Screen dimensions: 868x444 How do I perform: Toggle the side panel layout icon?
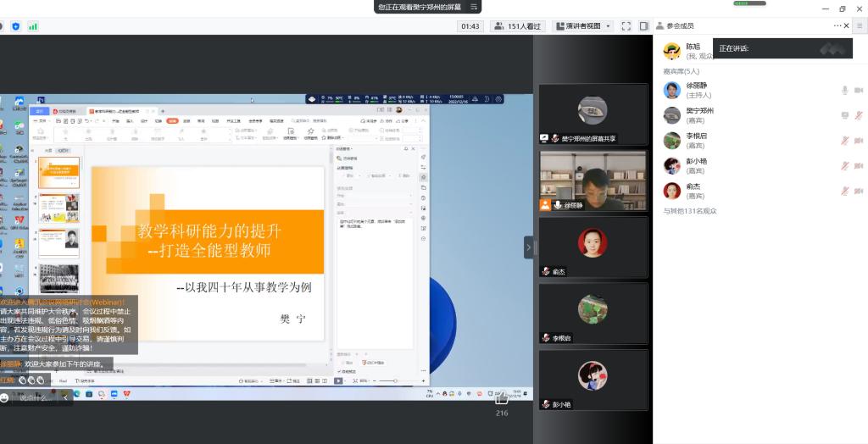[x=643, y=26]
